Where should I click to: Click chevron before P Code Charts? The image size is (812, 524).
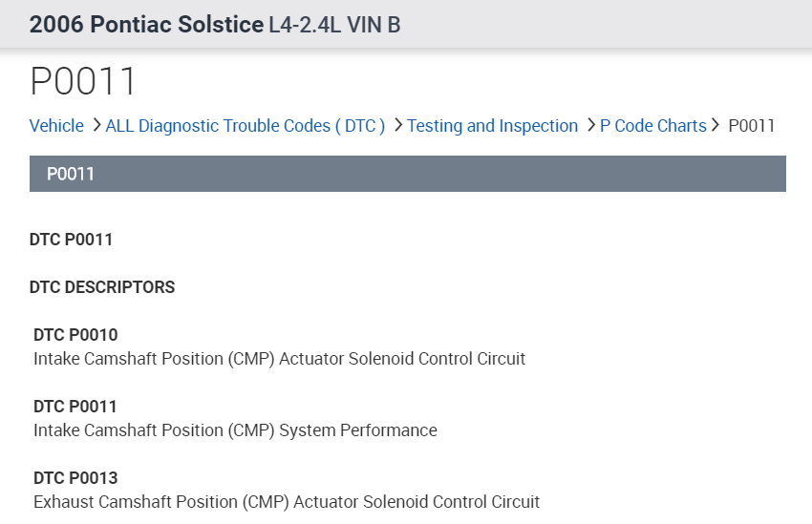[x=591, y=125]
